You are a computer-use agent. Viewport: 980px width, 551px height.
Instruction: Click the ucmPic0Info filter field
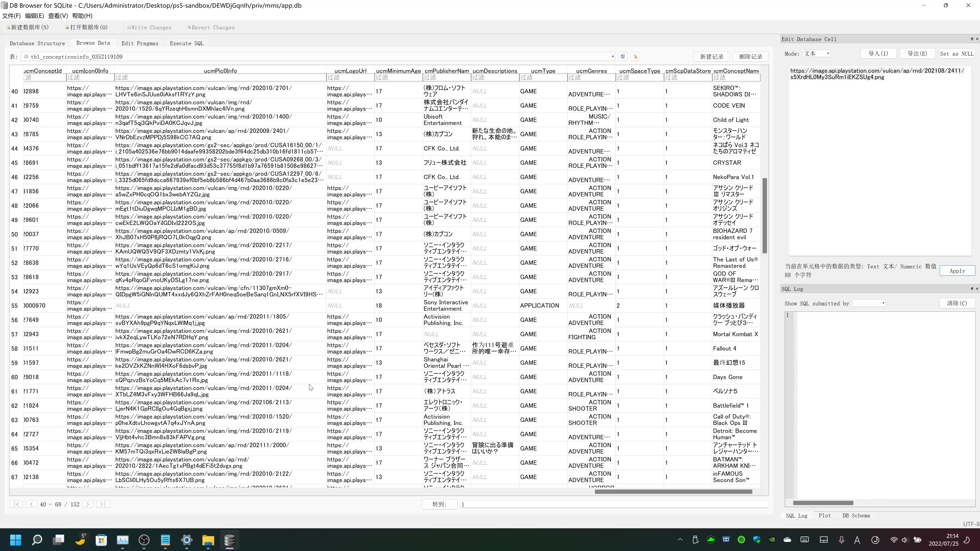point(220,77)
